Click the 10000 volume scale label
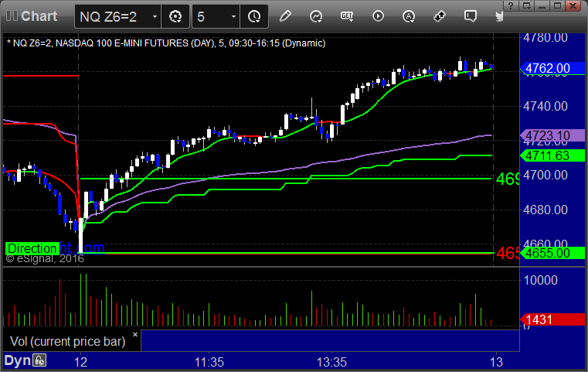 point(540,280)
